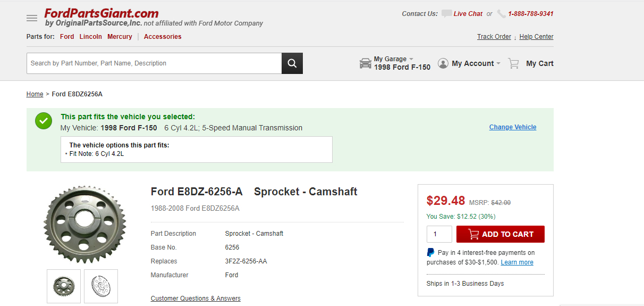Screen dimensions: 644x306
Task: Click the My Garage car icon
Action: coord(366,63)
